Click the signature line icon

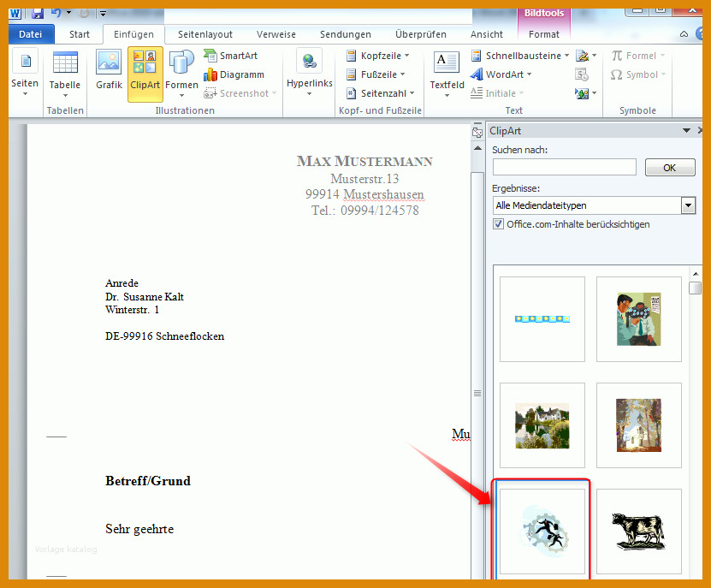(585, 56)
